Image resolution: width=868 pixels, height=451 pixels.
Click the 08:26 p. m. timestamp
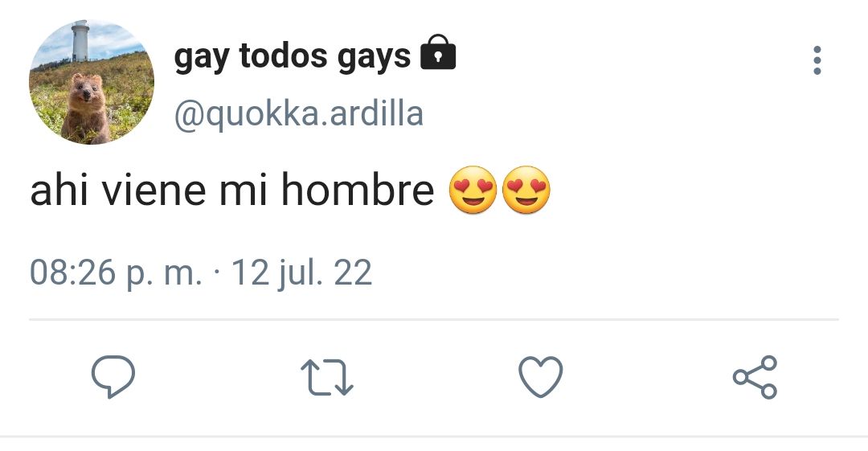click(116, 273)
